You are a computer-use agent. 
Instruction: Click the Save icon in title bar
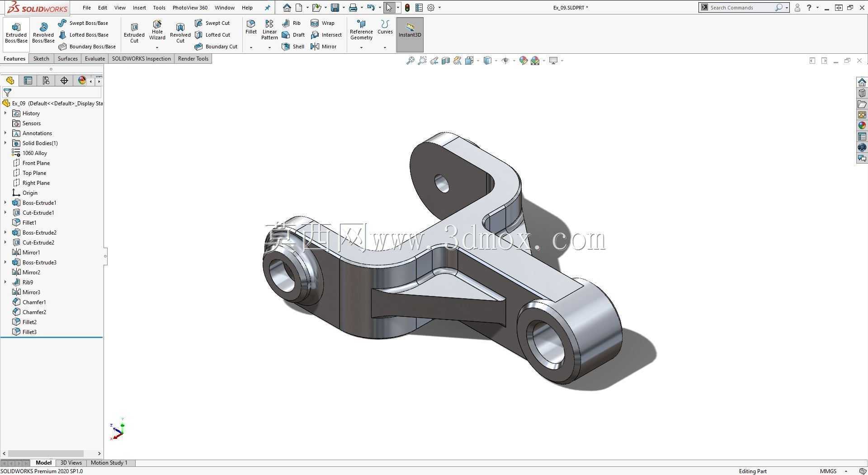(335, 8)
